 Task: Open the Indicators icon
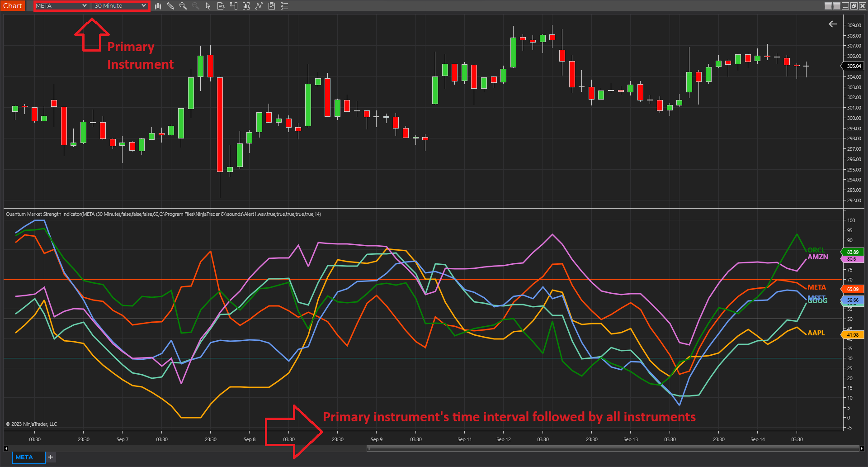point(259,6)
